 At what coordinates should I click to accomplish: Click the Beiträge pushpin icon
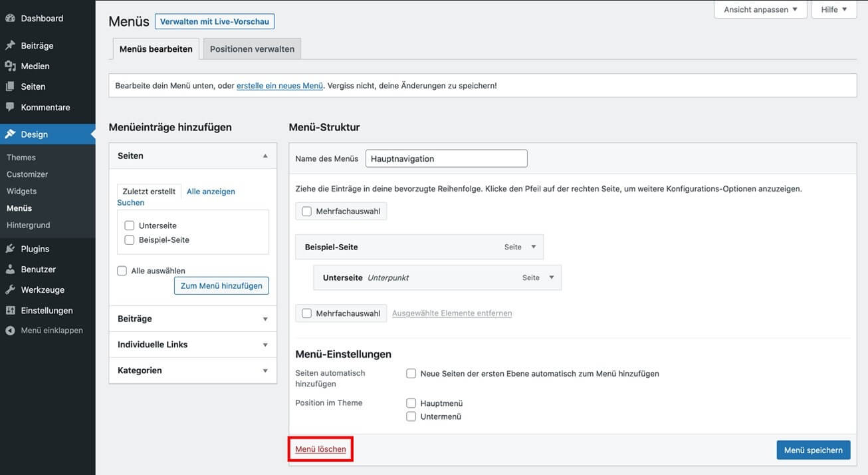[10, 46]
